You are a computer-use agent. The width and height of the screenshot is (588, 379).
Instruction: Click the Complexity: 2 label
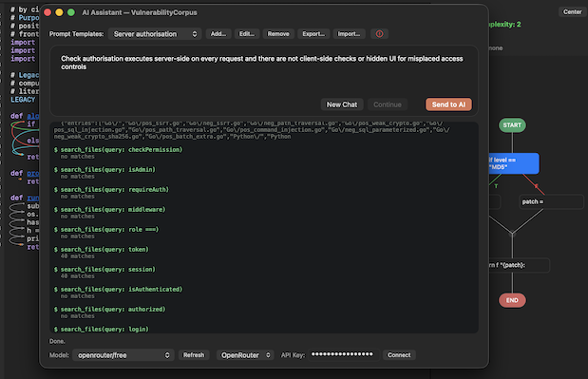tap(504, 25)
